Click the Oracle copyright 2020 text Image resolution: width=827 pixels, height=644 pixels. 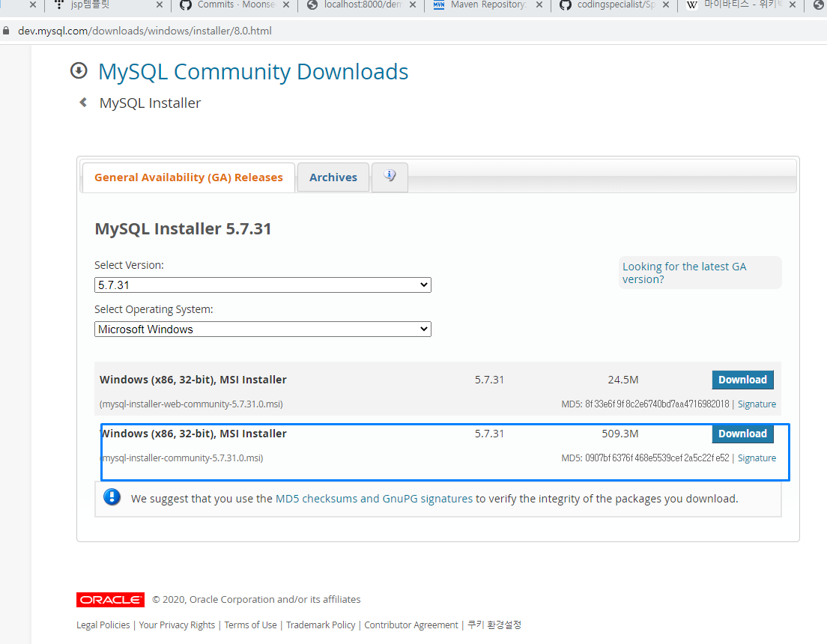(x=256, y=599)
